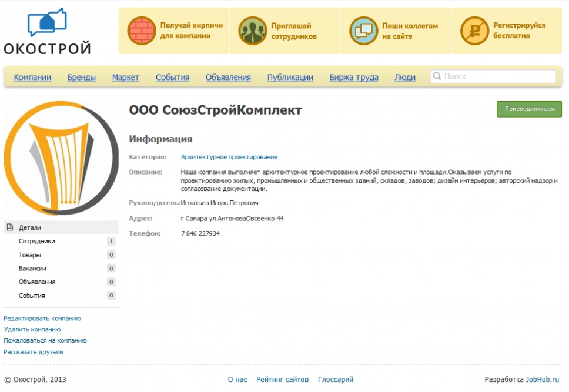Screen dimensions: 569x392
Task: Click the Регистрируйся бесплатно banner text
Action: 519,31
